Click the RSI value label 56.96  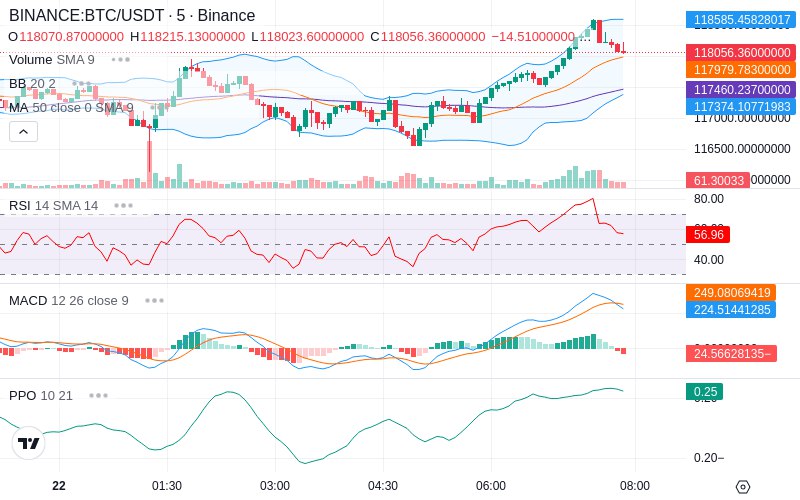coord(708,235)
